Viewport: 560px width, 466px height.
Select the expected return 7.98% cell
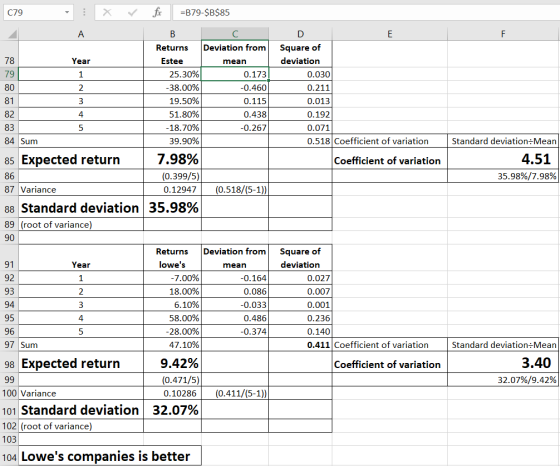[x=172, y=159]
